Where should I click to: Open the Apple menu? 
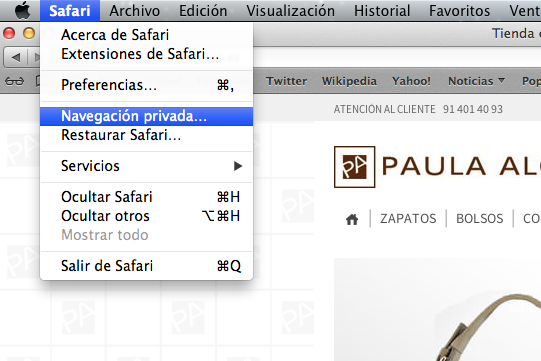(23, 10)
